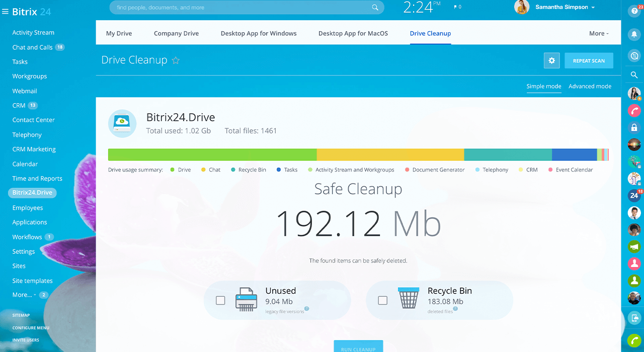Go to Desktop App for Windows tab

259,34
